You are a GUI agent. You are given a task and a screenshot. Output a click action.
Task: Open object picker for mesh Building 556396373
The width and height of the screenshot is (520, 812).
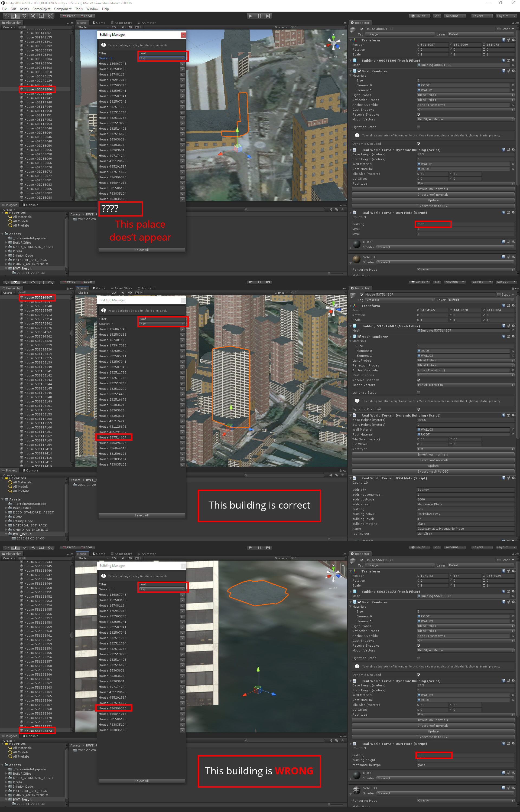tap(513, 596)
